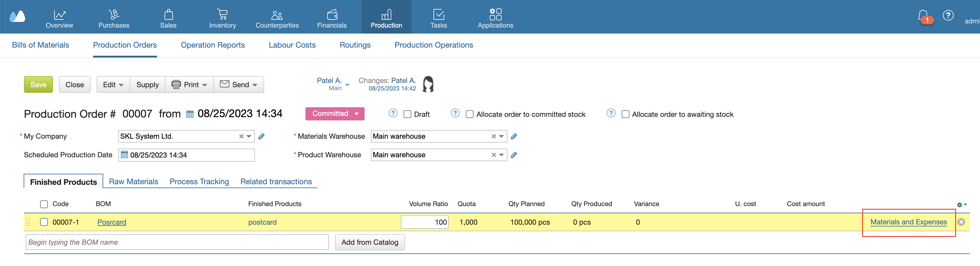Expand the Edit dropdown
The height and width of the screenshot is (266, 980).
pyautogui.click(x=113, y=84)
